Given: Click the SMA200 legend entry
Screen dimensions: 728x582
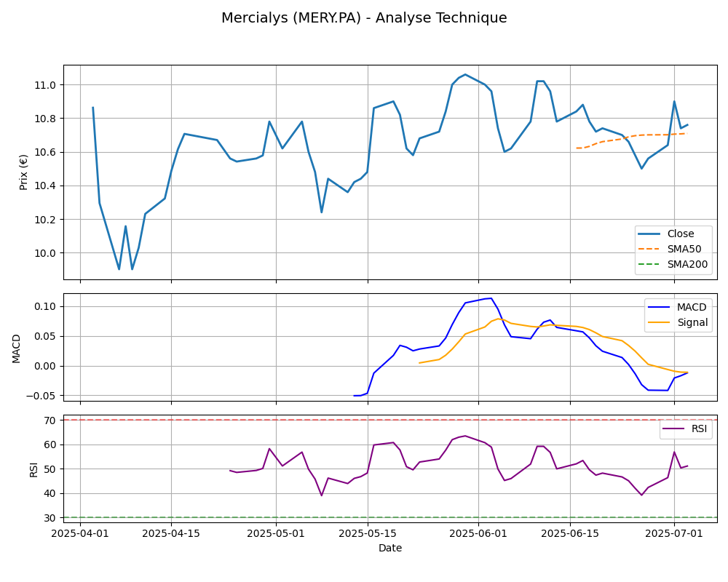Looking at the screenshot, I should [673, 264].
